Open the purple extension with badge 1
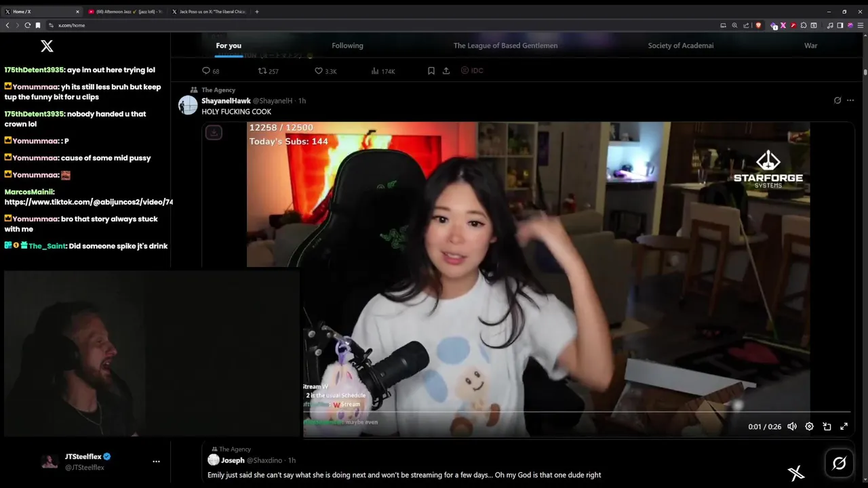Screen dimensions: 868x488 coord(774,26)
